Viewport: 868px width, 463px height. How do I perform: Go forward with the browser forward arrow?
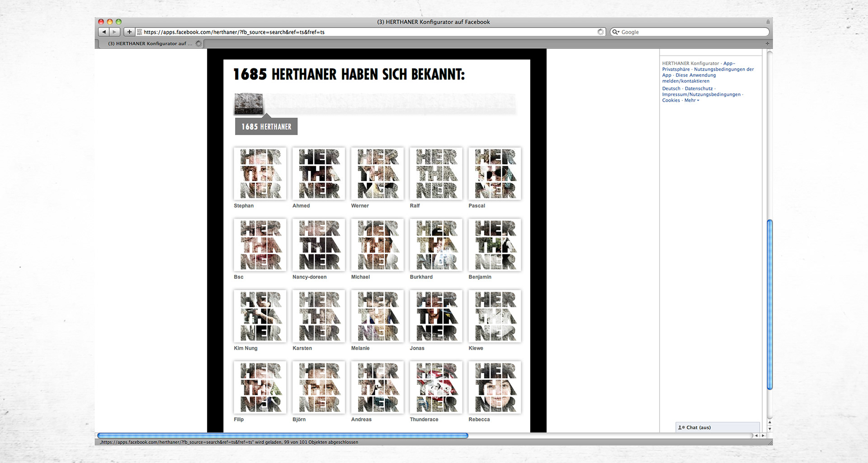coord(115,32)
